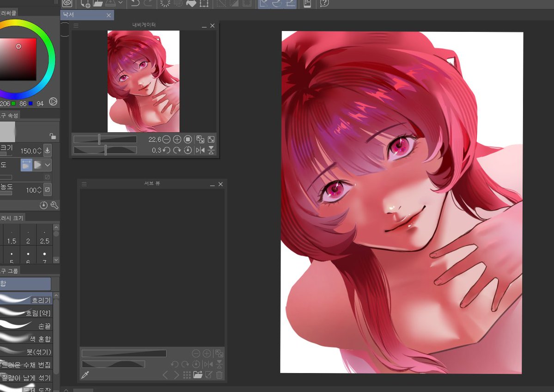This screenshot has width=554, height=392.
Task: Toggle the highlighted blending mode button
Action: tap(26, 165)
